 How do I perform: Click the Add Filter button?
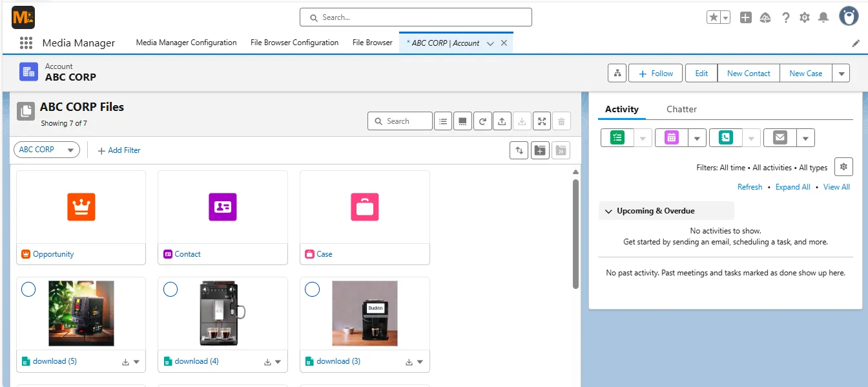(119, 150)
